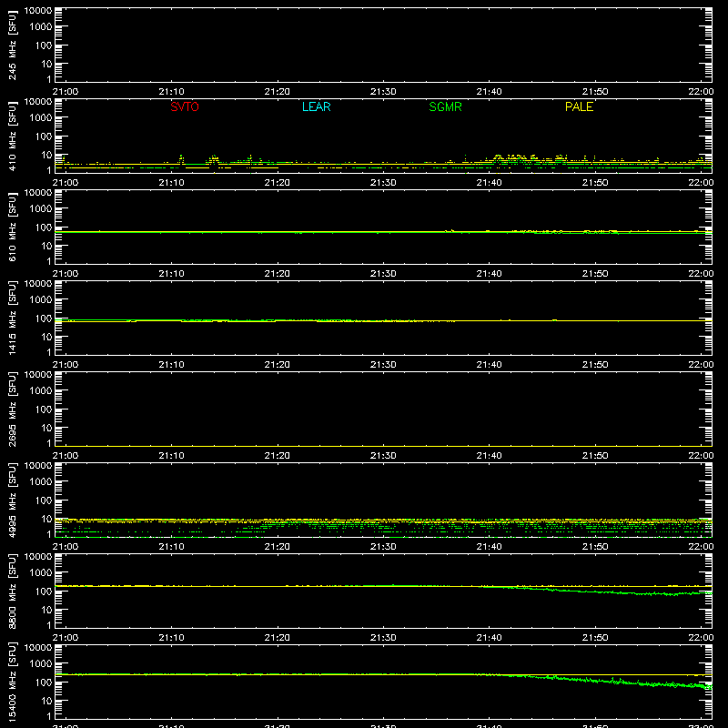728x728 pixels.
Task: Click 22:00 time label below 4995 MHz panel
Action: click(701, 547)
